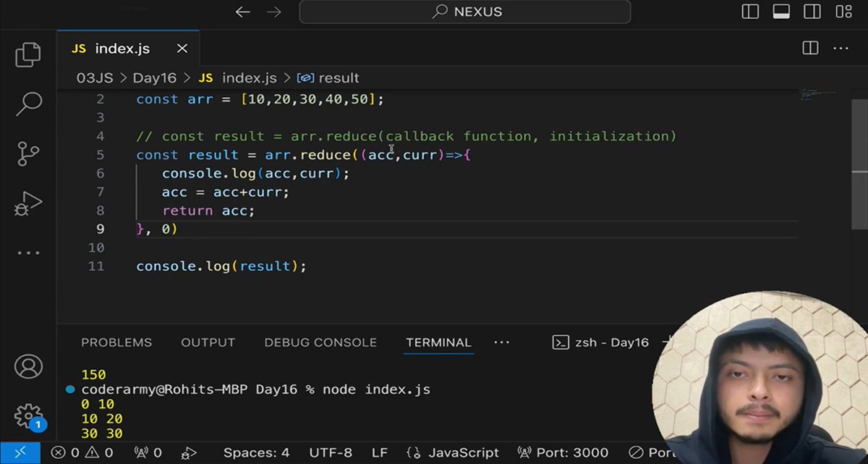Show errors and warnings count in status bar

click(x=82, y=452)
